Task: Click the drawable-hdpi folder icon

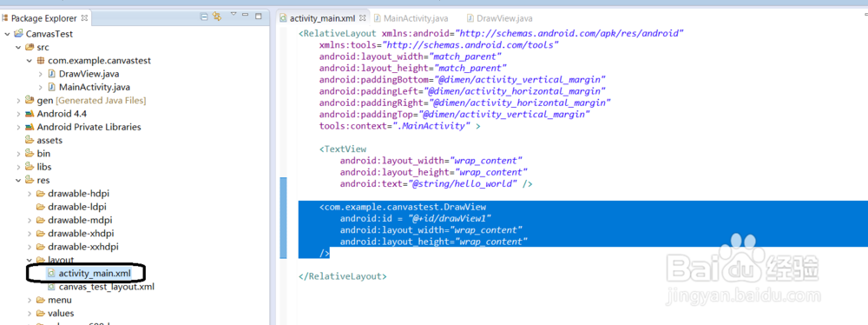Action: tap(41, 194)
